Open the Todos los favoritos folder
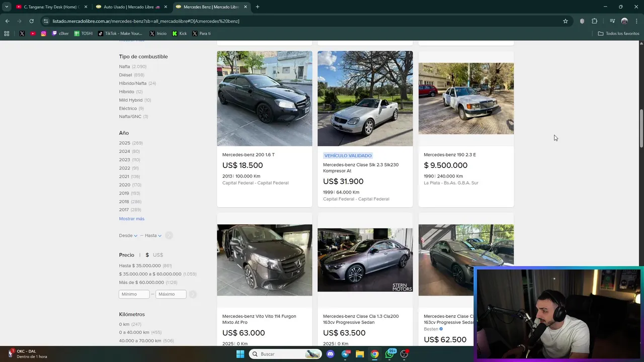Viewport: 644px width, 362px height. (x=618, y=34)
